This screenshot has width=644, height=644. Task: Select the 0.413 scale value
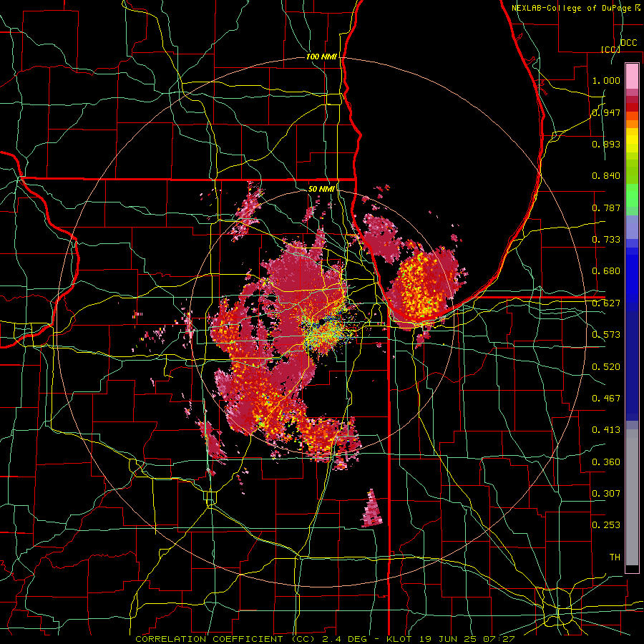tap(606, 429)
